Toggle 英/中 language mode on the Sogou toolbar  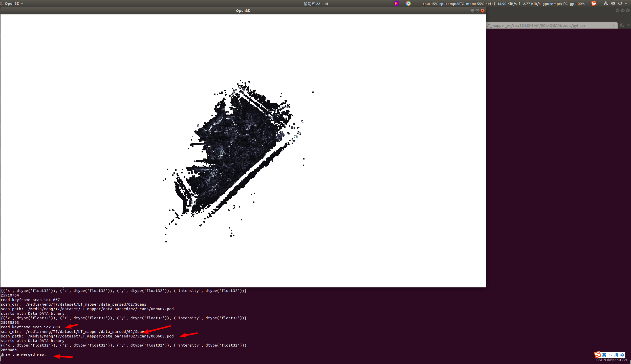tap(604, 355)
